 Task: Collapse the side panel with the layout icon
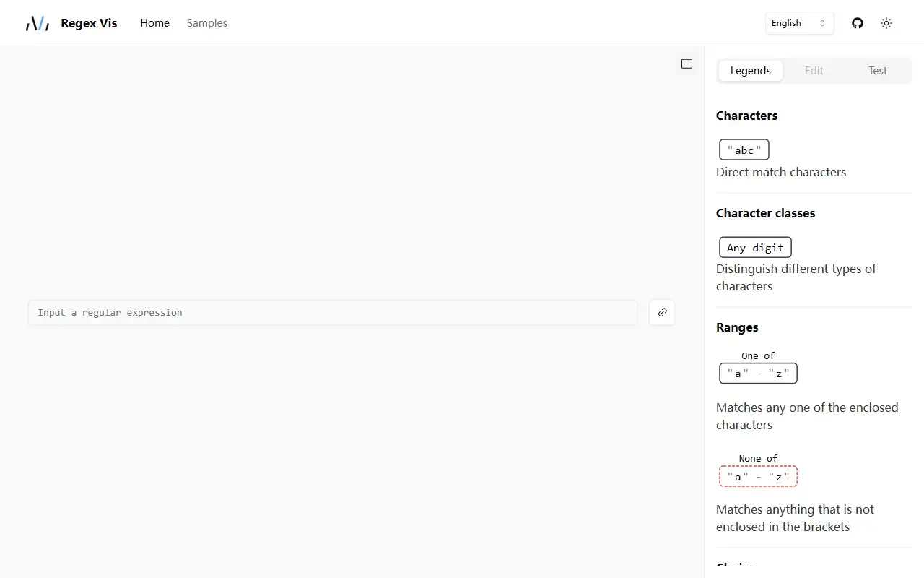pos(687,64)
